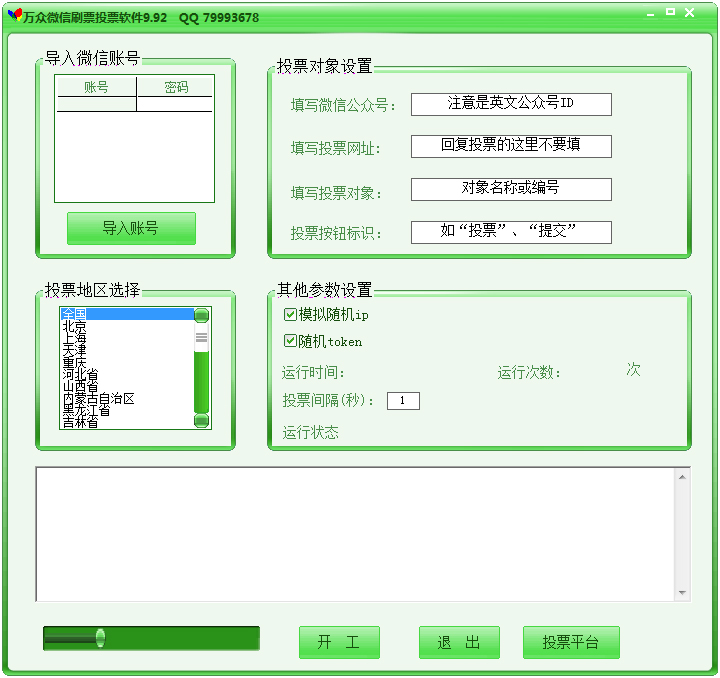Select 全国 in the region list

(127, 314)
